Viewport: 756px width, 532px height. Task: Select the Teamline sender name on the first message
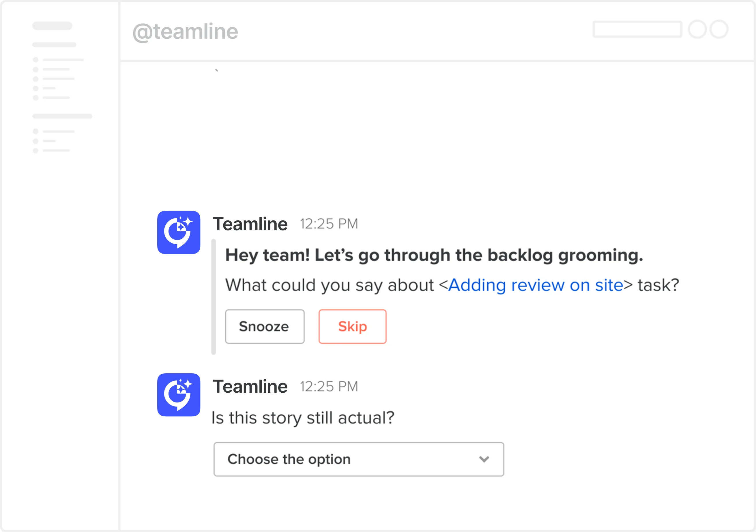pos(250,224)
